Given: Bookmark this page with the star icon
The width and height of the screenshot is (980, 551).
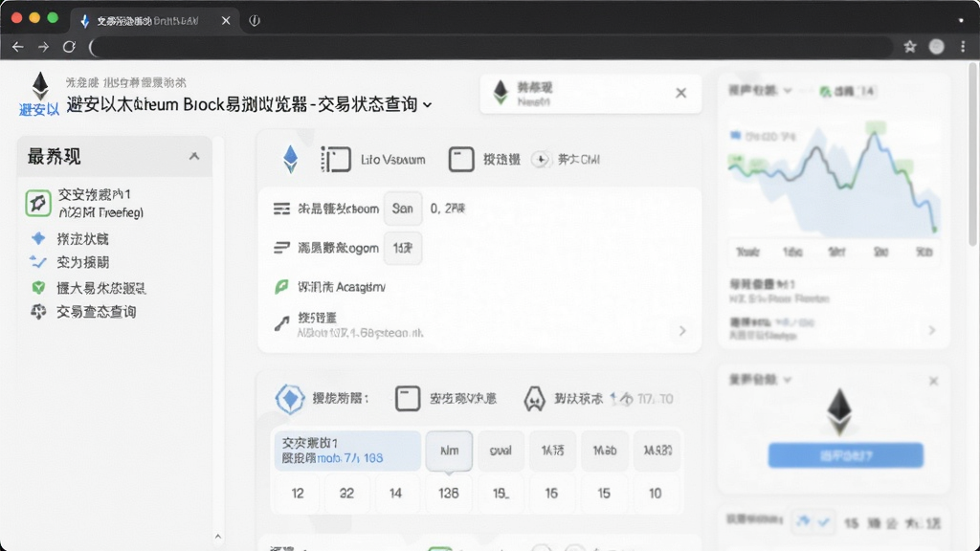Looking at the screenshot, I should [x=910, y=46].
